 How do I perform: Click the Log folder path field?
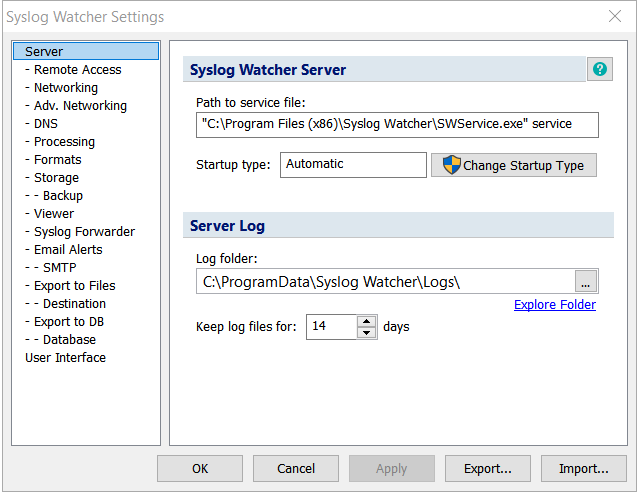point(386,281)
